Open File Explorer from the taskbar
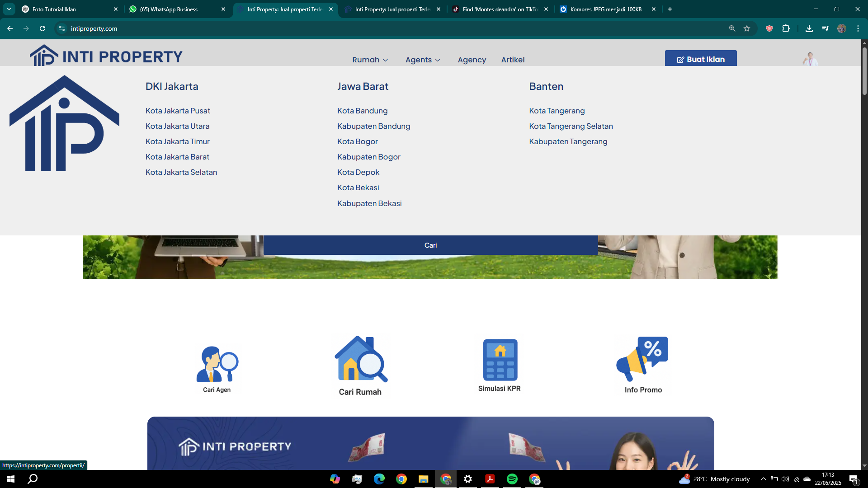868x488 pixels. 423,479
